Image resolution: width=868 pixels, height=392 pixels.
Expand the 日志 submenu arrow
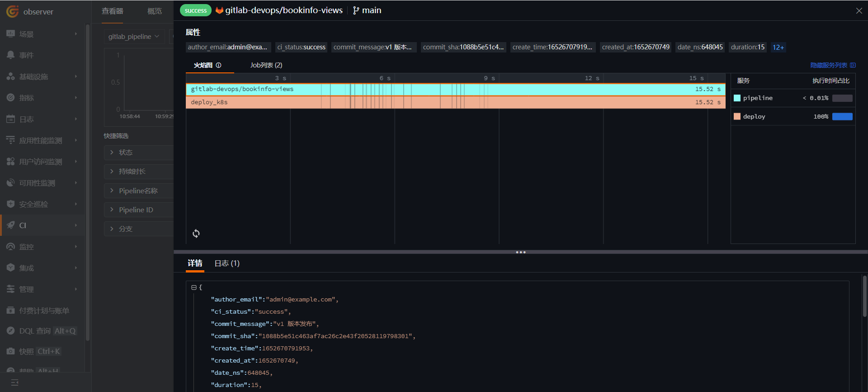pyautogui.click(x=76, y=119)
